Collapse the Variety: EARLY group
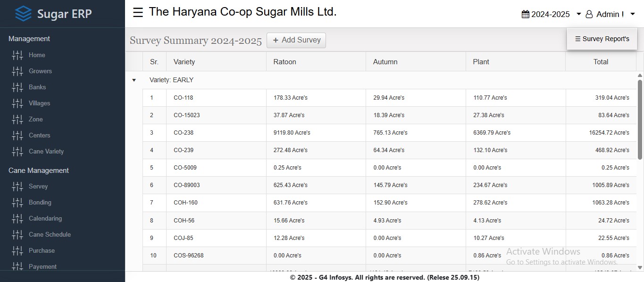The height and width of the screenshot is (282, 644). pos(134,80)
